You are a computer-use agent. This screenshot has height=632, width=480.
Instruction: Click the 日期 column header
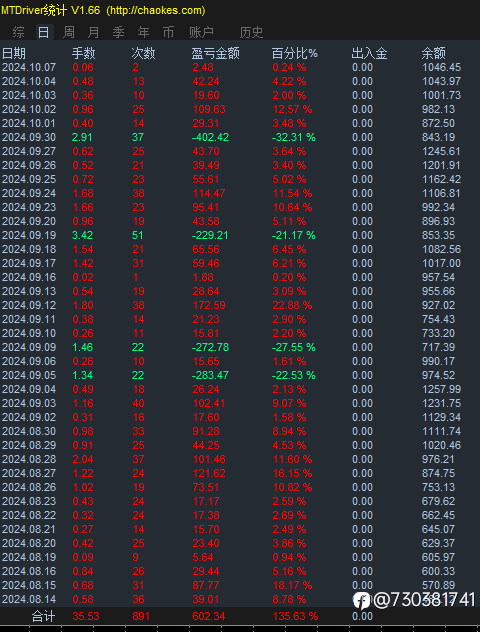coord(14,53)
